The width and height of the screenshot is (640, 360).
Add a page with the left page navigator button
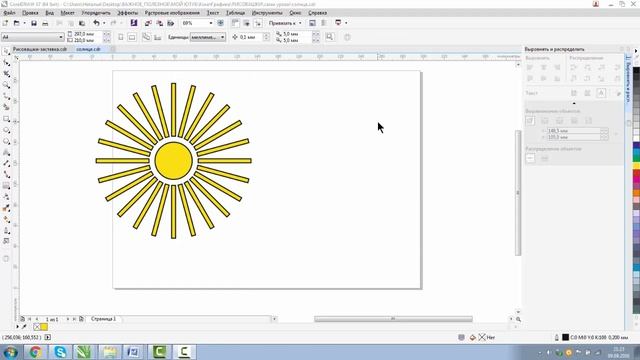click(22, 319)
